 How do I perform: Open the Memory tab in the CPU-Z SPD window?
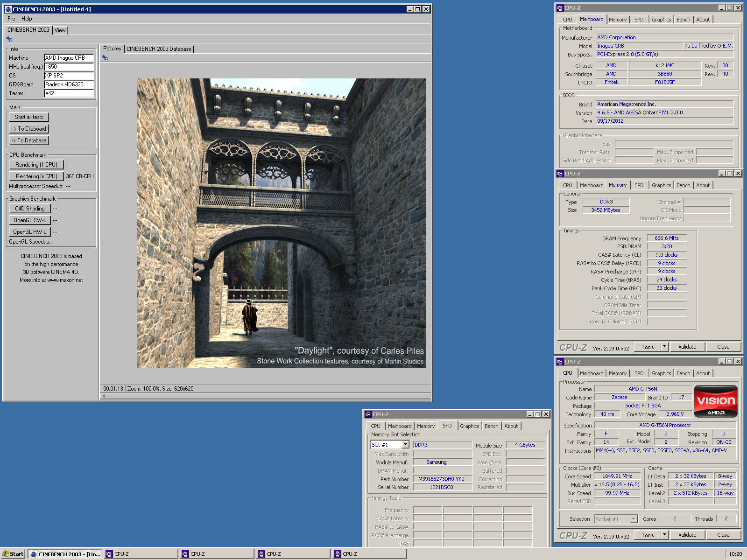[425, 426]
